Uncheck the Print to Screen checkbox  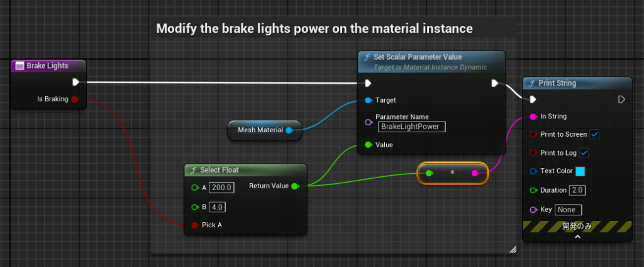[x=594, y=134]
